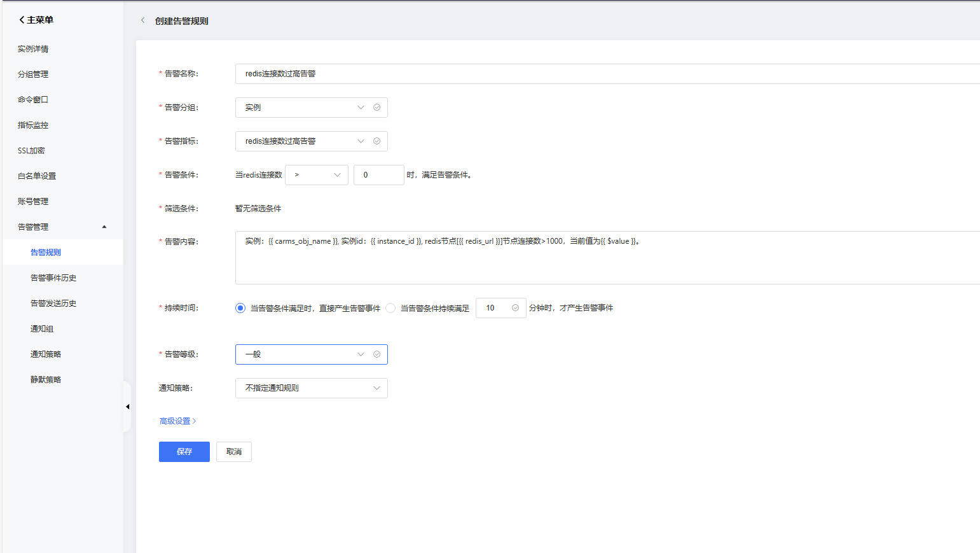Click the check icon in 告警分组 field
This screenshot has height=553, width=980.
(376, 108)
